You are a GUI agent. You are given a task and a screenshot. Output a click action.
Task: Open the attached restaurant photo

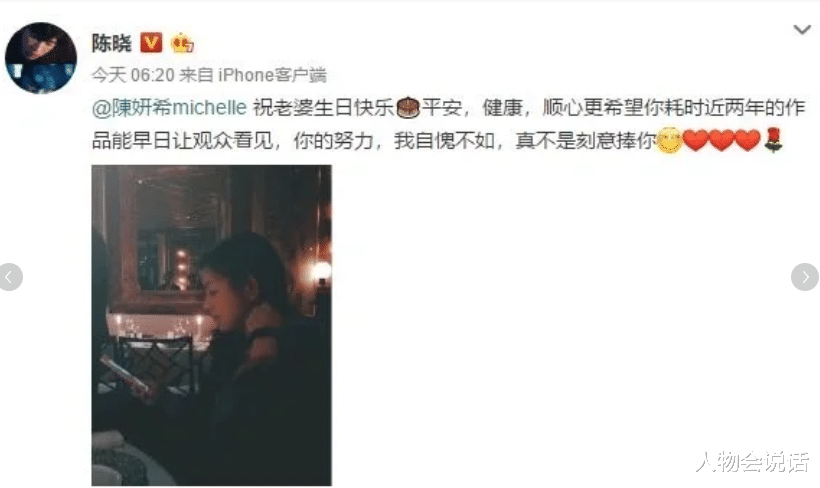tap(211, 325)
